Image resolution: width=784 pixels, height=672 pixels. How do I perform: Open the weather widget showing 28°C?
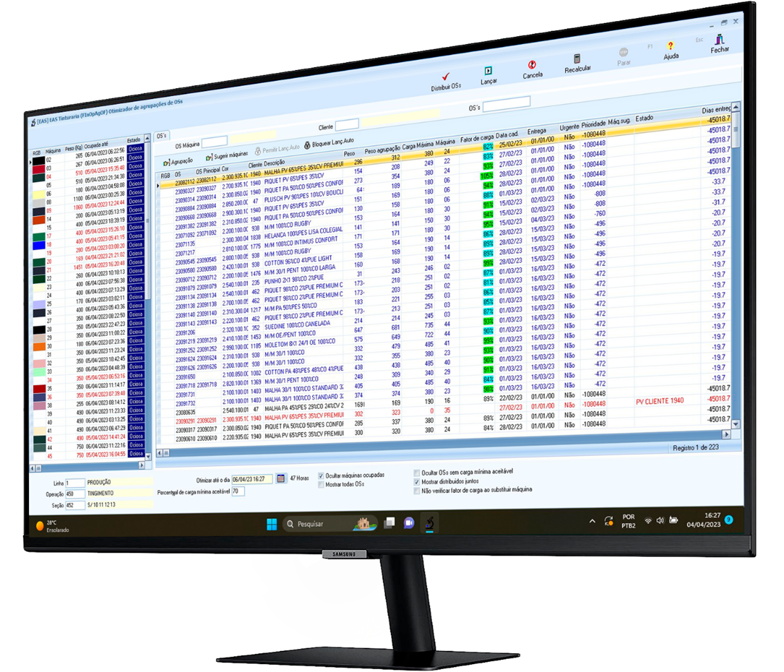click(53, 526)
